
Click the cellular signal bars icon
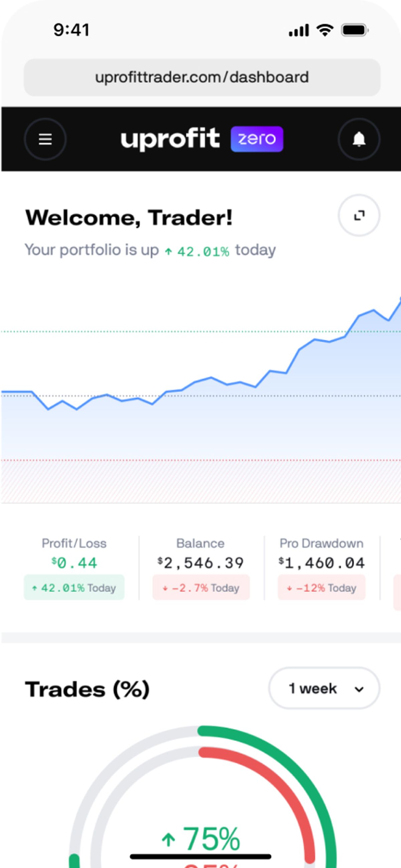[299, 30]
